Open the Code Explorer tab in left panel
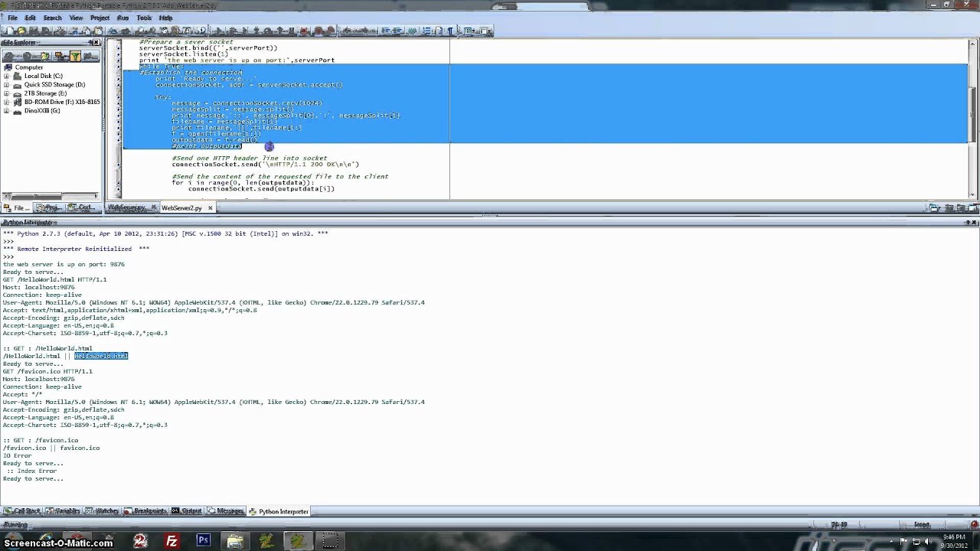The width and height of the screenshot is (980, 551). pyautogui.click(x=81, y=208)
